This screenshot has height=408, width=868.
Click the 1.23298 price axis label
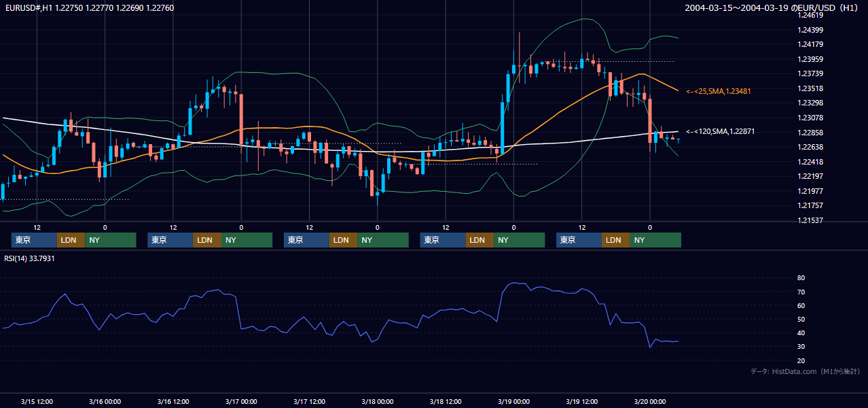[x=811, y=103]
